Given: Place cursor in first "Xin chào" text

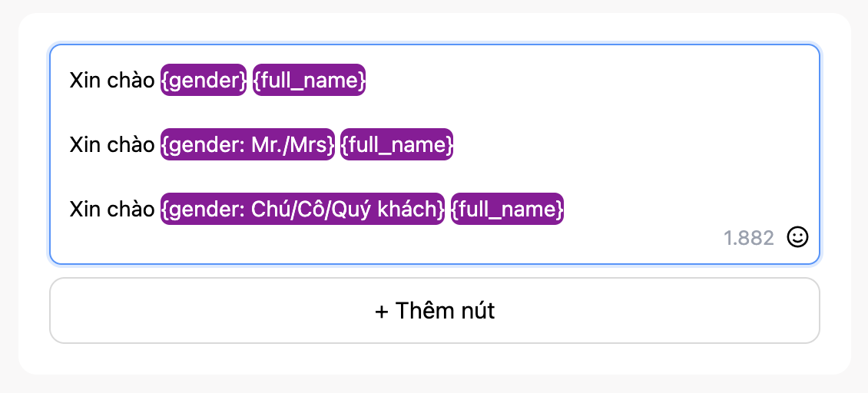Looking at the screenshot, I should [x=112, y=81].
